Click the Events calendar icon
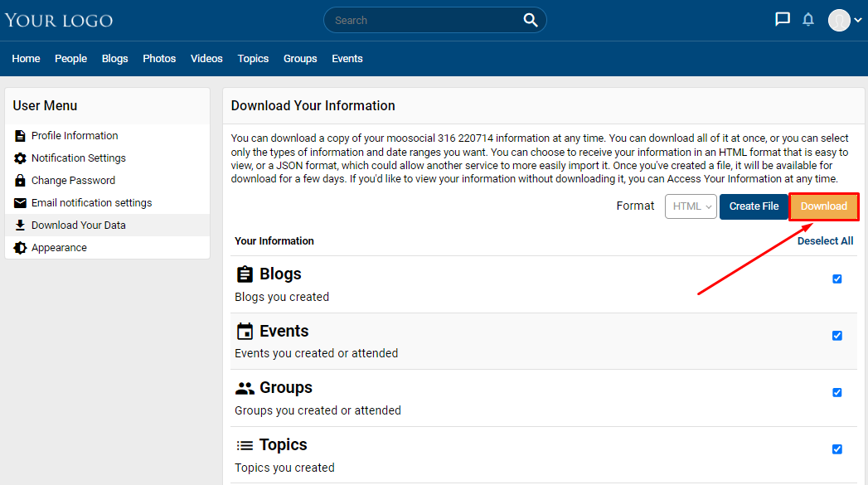The image size is (868, 485). tap(245, 331)
